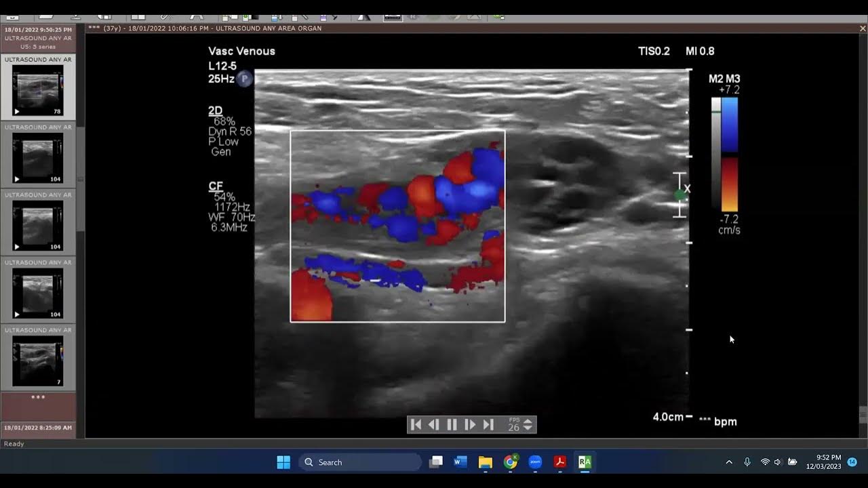Step forward one frame in cine loop
The image size is (868, 488).
[470, 425]
